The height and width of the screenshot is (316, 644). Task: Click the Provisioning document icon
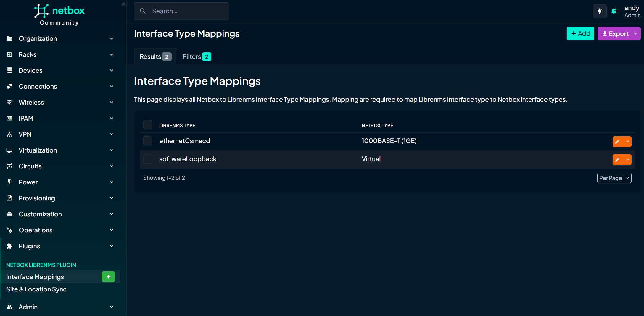[x=9, y=198]
